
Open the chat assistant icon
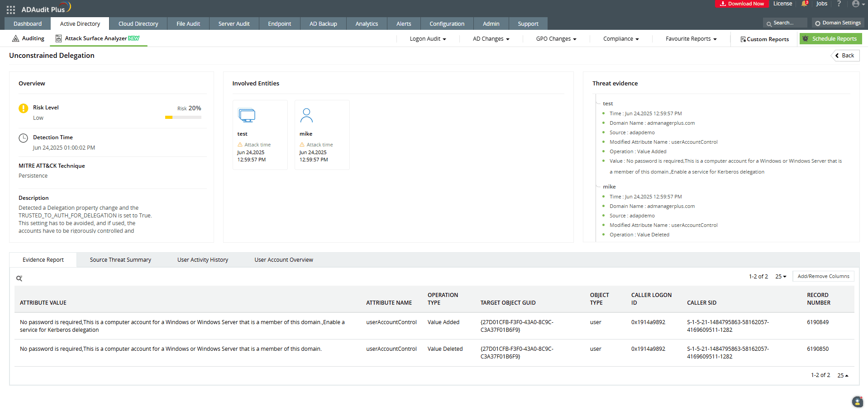point(857,401)
